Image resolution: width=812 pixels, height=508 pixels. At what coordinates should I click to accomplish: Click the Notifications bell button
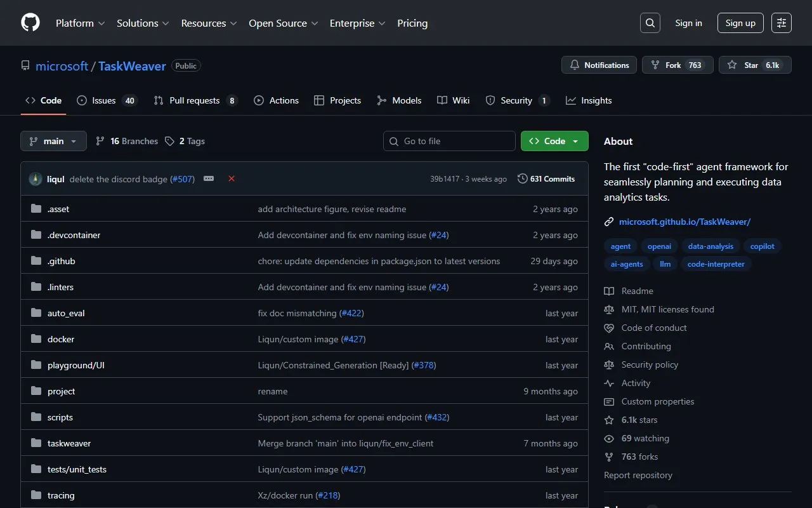(599, 65)
